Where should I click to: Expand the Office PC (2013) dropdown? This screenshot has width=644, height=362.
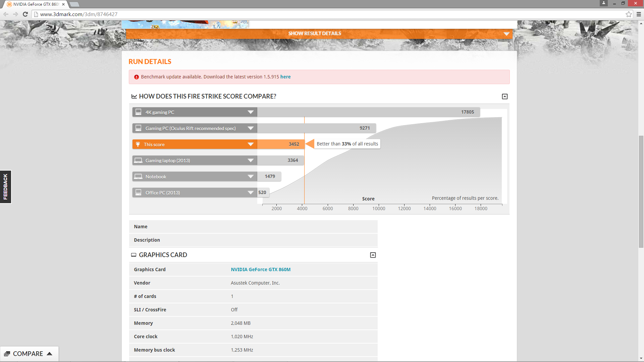pyautogui.click(x=250, y=192)
